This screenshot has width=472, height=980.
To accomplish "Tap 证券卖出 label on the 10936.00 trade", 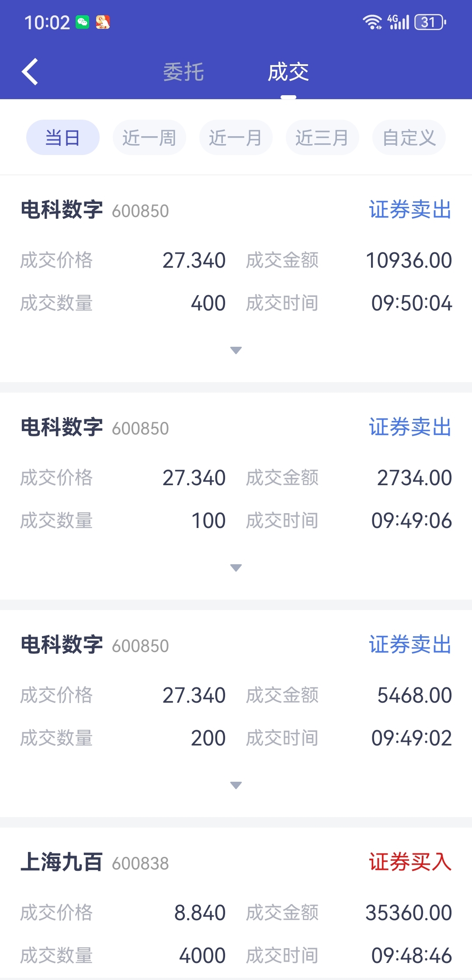I will (410, 210).
